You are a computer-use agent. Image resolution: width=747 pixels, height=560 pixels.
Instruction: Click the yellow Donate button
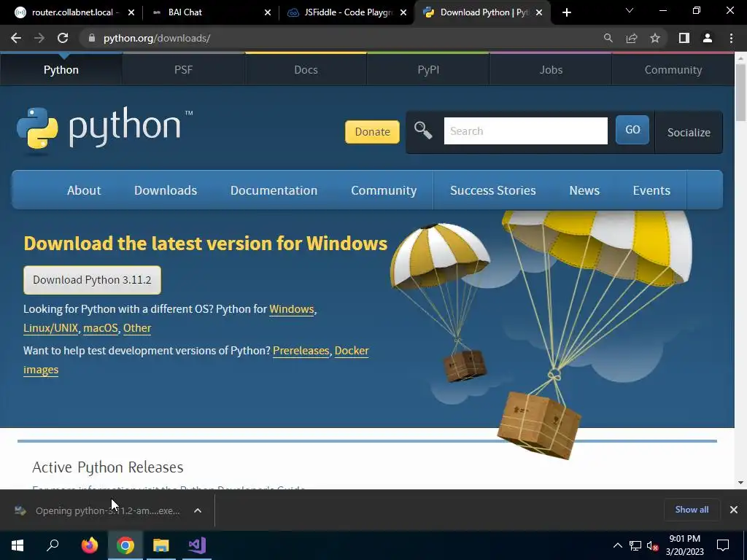click(x=372, y=132)
